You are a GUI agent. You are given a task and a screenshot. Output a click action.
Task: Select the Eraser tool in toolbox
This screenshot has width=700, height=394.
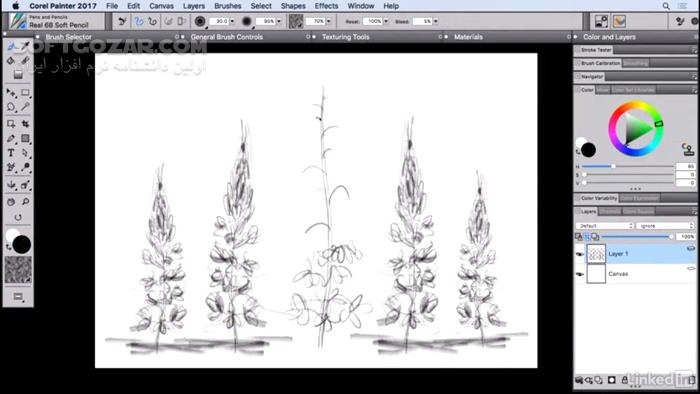pyautogui.click(x=25, y=61)
